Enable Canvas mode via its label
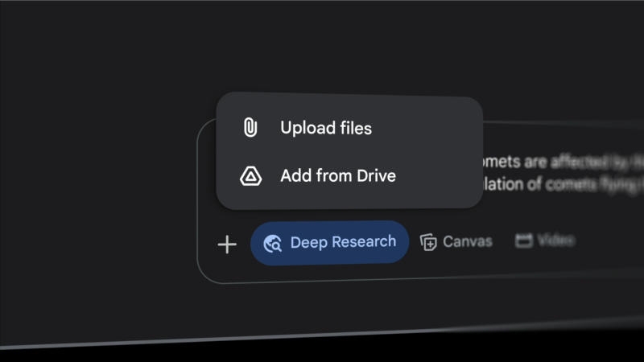The width and height of the screenshot is (644, 362). tap(467, 241)
